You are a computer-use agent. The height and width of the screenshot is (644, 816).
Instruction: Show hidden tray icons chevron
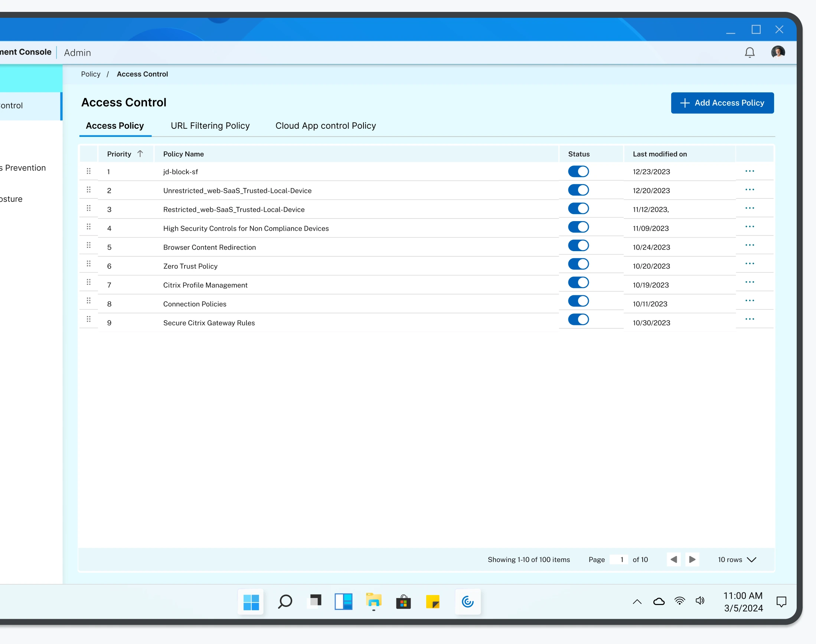(x=637, y=602)
